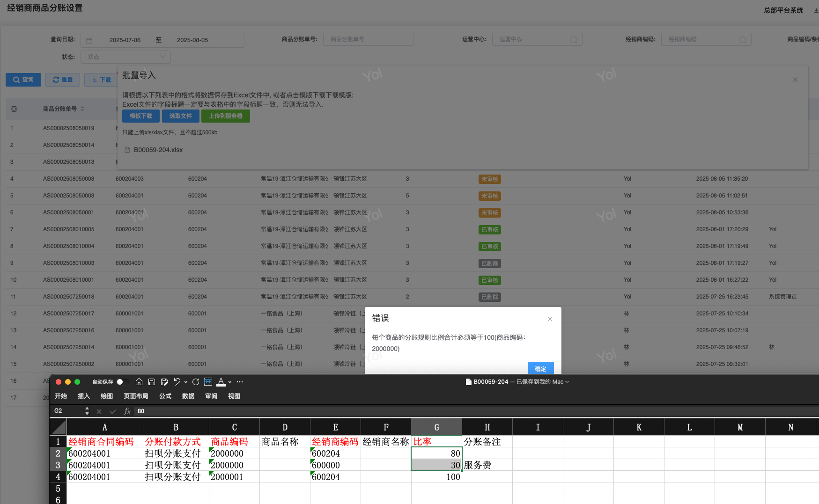Screen dimensions: 819x504
Task: Toggle the 自动保存 AutoSave switch
Action: pos(123,382)
